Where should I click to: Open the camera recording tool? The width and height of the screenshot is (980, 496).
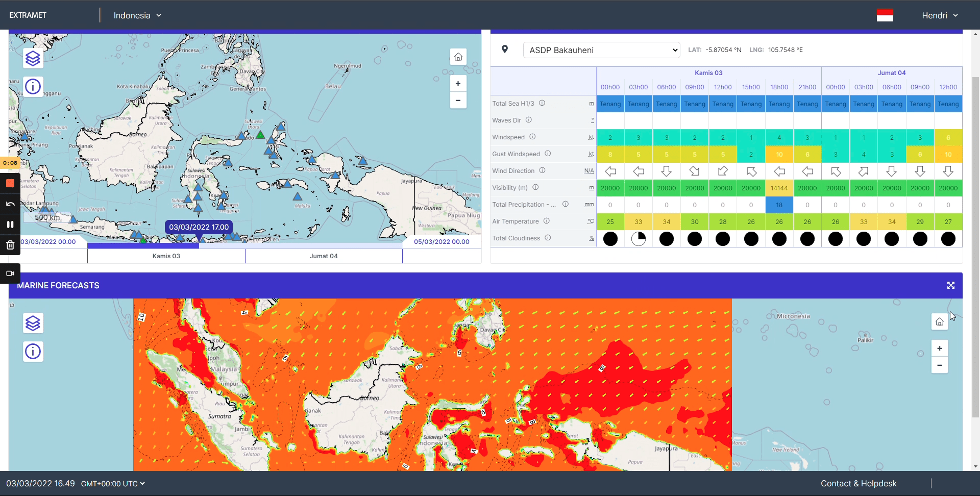[10, 274]
